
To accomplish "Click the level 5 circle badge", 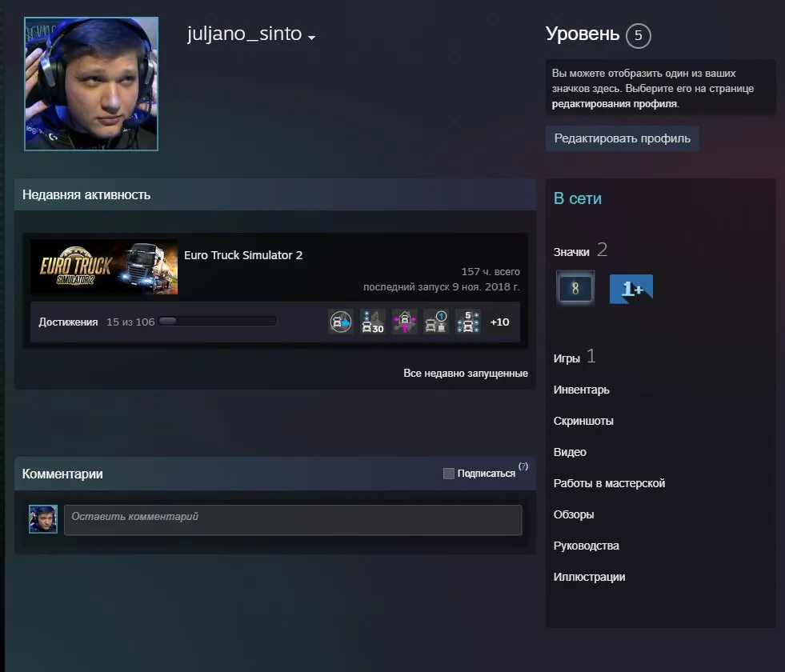I will [639, 35].
